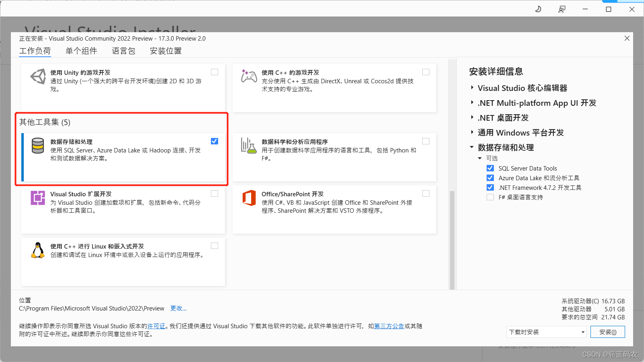Image resolution: width=644 pixels, height=362 pixels.
Task: Click the change location link
Action: pos(178,308)
